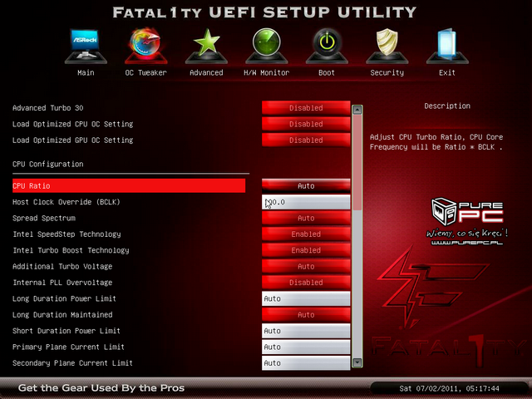Click the scrollbar down arrow
This screenshot has width=532, height=399.
(x=357, y=362)
